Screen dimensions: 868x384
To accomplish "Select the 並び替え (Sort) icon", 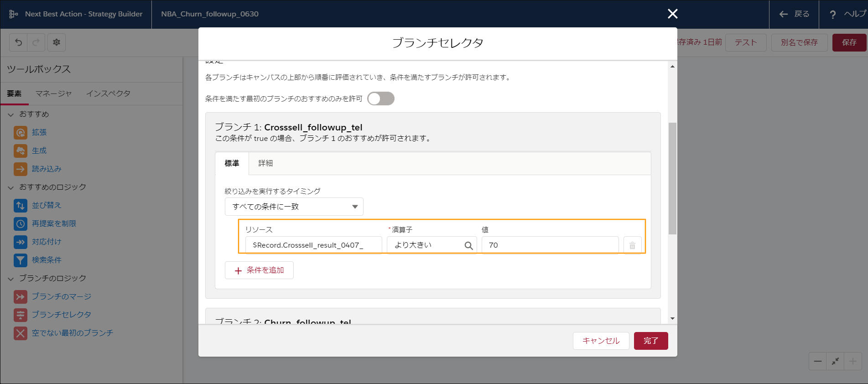I will click(21, 206).
